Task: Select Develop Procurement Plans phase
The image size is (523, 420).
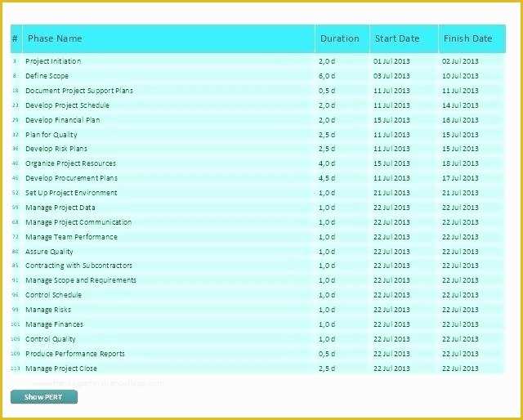Action: (71, 178)
